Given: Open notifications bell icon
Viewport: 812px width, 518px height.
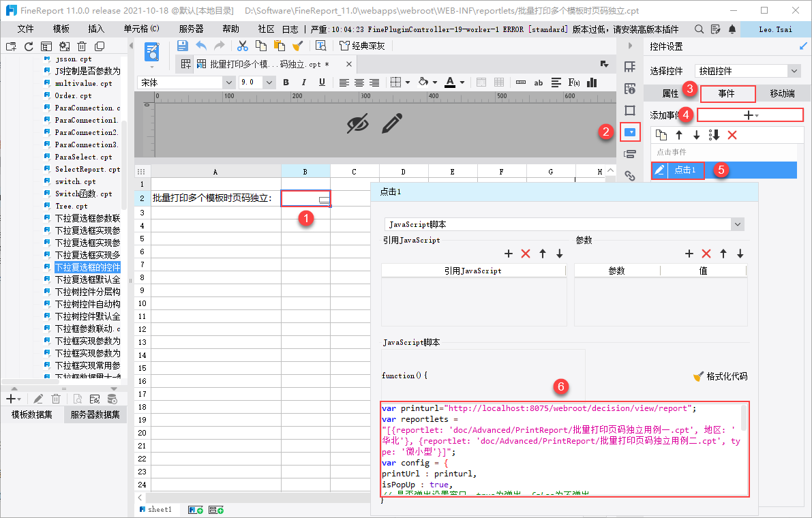Looking at the screenshot, I should click(x=732, y=29).
